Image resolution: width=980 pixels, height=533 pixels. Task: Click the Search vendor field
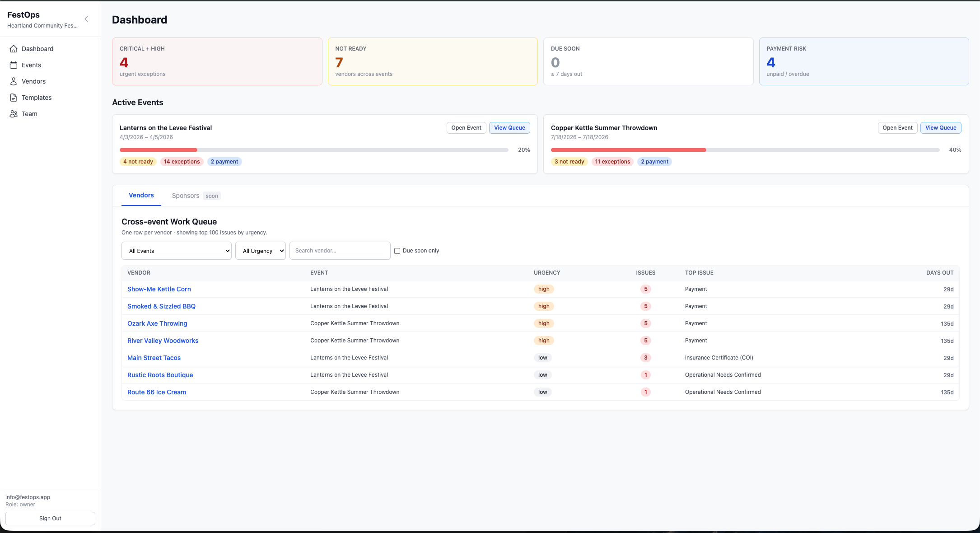click(340, 251)
